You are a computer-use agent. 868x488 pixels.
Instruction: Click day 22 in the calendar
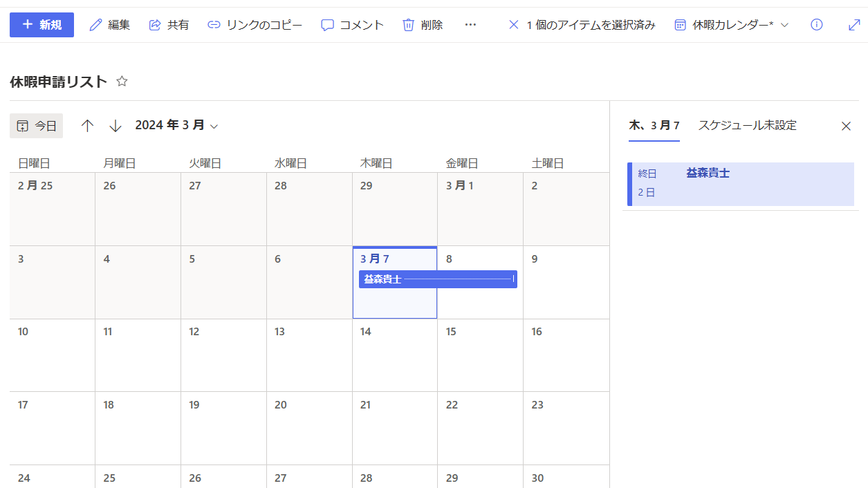pyautogui.click(x=480, y=429)
